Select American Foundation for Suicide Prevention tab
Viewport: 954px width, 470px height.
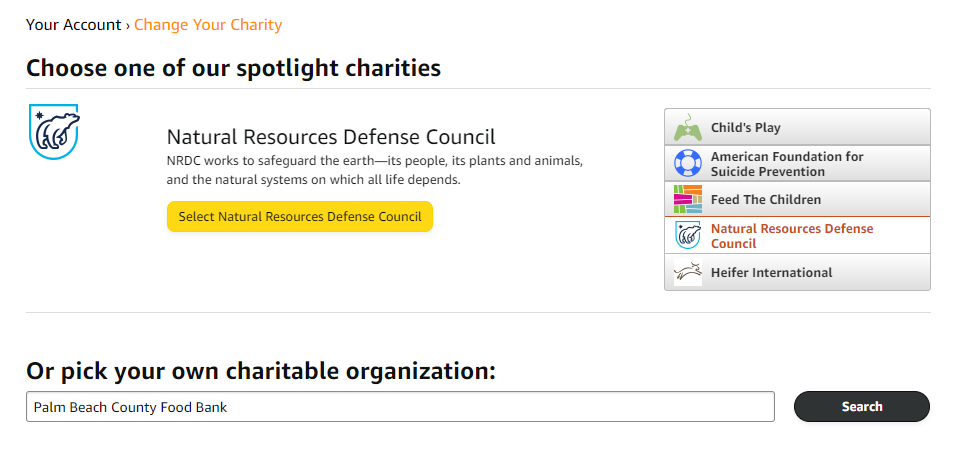click(x=797, y=164)
